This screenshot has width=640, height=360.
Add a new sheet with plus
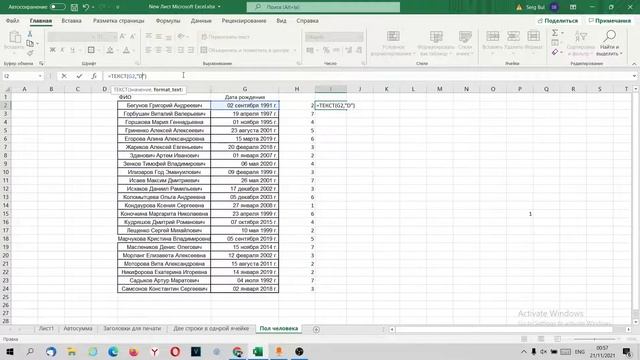316,329
